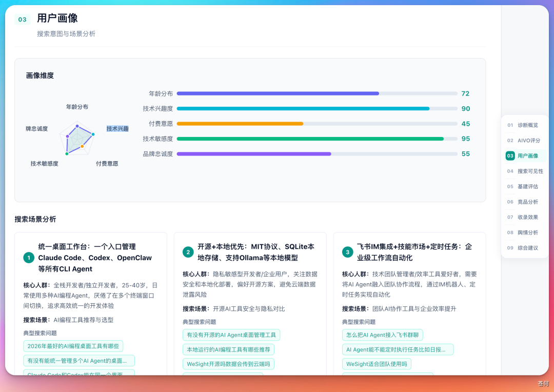Click the text 团队AI协作工具与企业效率提升
554x392 pixels.
click(x=414, y=308)
